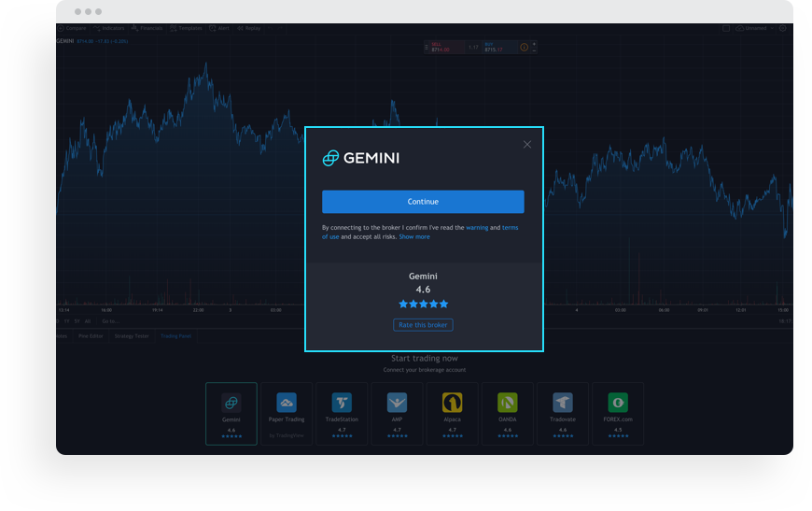
Task: Open the 'warning' link in the disclaimer
Action: click(477, 228)
